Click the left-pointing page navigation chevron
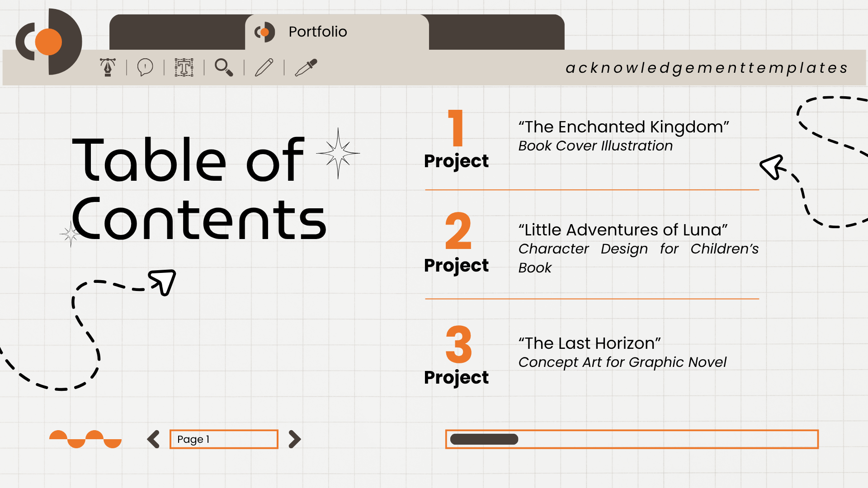The image size is (868, 488). (153, 439)
